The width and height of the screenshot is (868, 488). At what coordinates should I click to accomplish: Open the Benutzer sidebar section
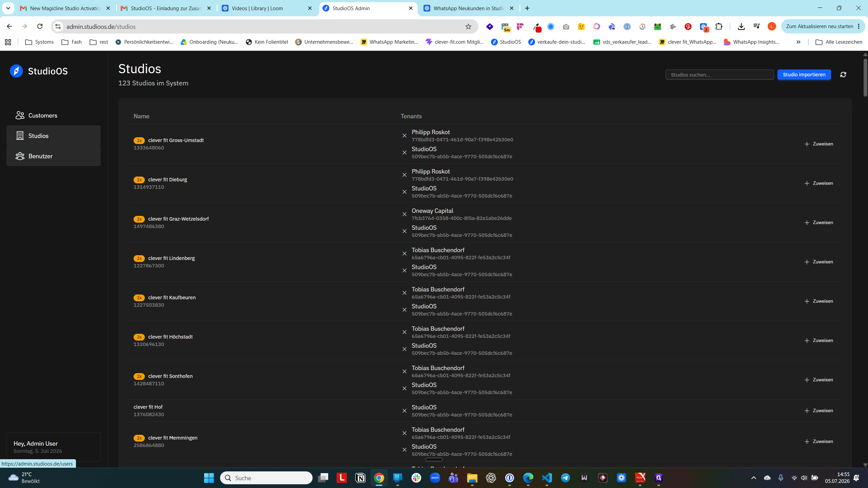[54, 156]
